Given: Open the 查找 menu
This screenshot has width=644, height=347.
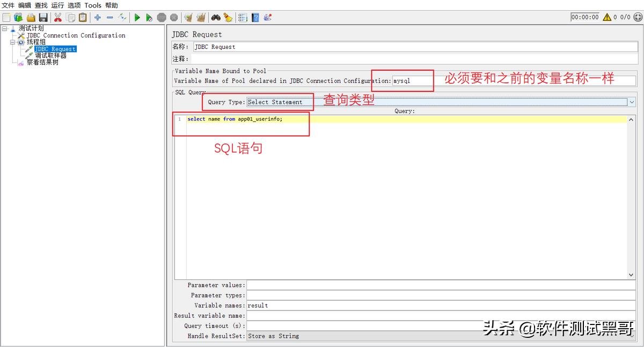Looking at the screenshot, I should (x=41, y=5).
